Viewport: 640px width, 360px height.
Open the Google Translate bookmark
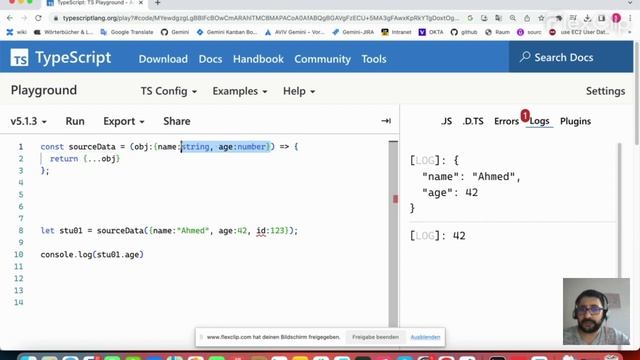(x=127, y=32)
